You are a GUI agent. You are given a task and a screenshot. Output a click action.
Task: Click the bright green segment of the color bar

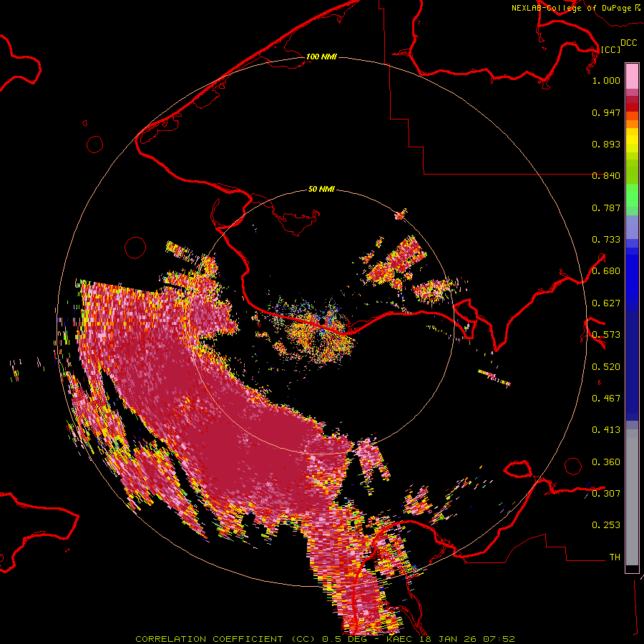tap(632, 195)
